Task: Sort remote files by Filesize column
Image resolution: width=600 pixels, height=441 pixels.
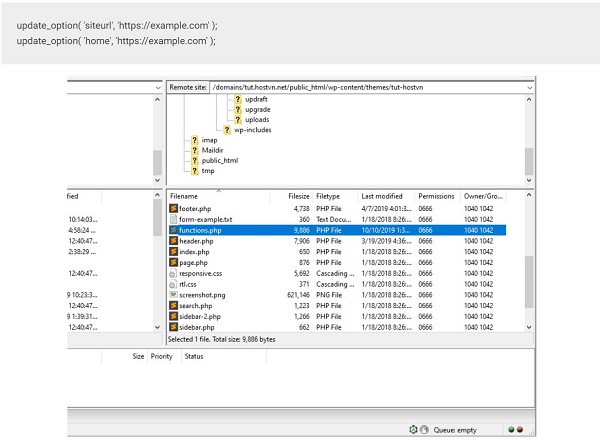Action: coord(292,196)
